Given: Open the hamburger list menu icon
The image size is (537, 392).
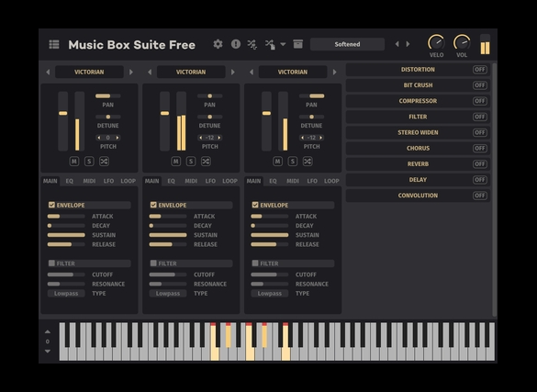Looking at the screenshot, I should tap(54, 44).
